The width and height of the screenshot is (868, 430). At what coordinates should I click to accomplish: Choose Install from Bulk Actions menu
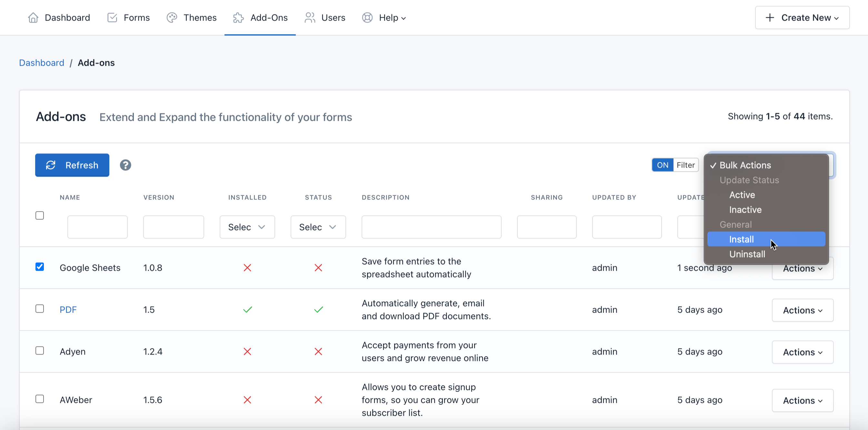point(741,239)
